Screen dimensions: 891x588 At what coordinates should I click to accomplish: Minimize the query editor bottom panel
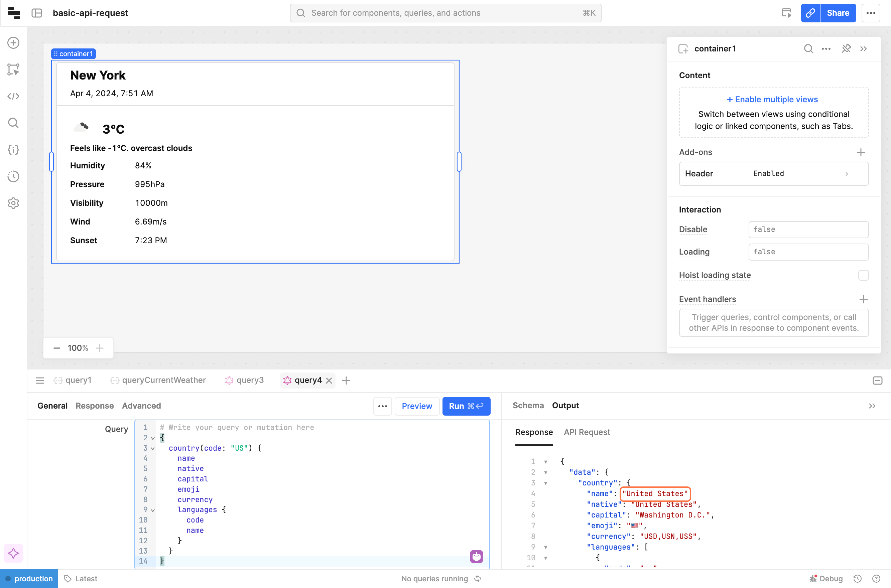(877, 381)
